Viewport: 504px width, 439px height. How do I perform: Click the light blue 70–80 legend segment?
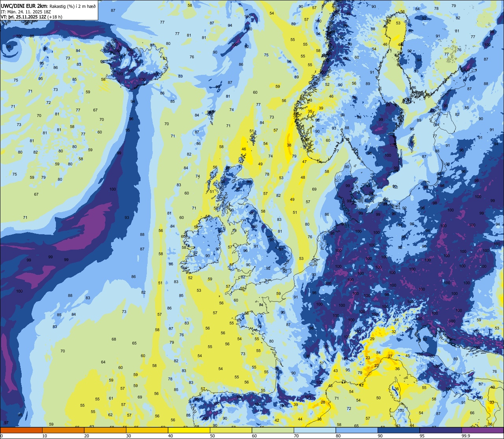[x=315, y=430]
